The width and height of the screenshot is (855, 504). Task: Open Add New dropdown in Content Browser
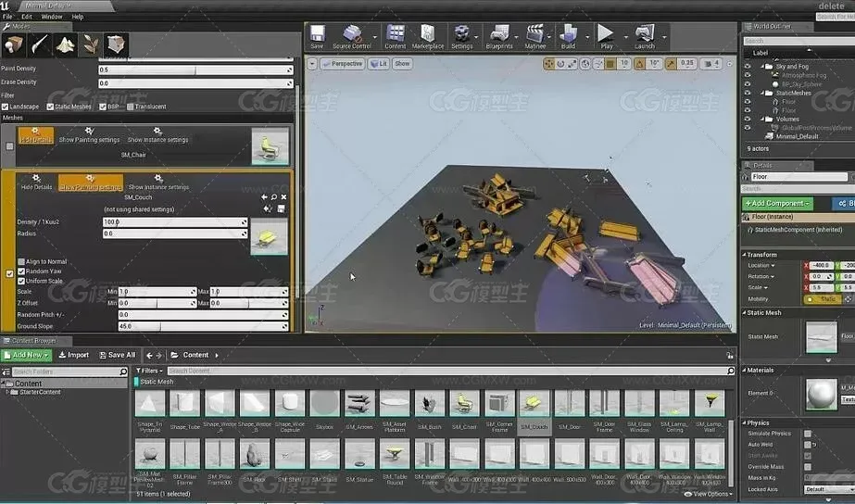point(27,355)
